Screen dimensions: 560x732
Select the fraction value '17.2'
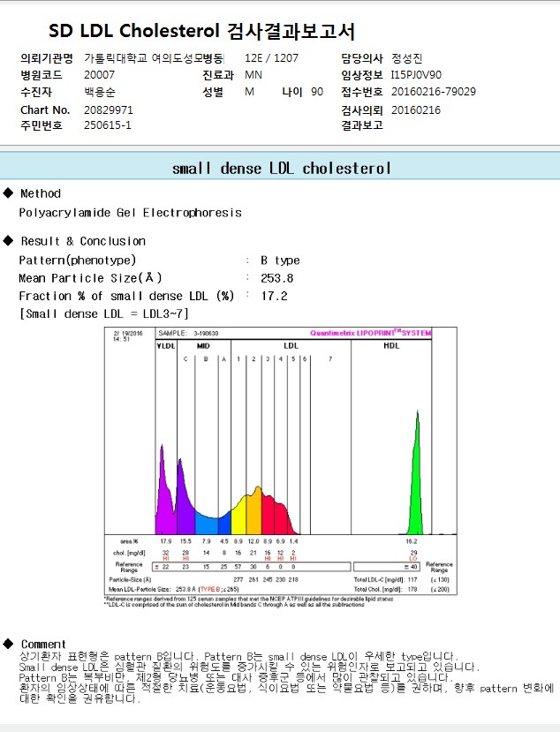tap(274, 296)
